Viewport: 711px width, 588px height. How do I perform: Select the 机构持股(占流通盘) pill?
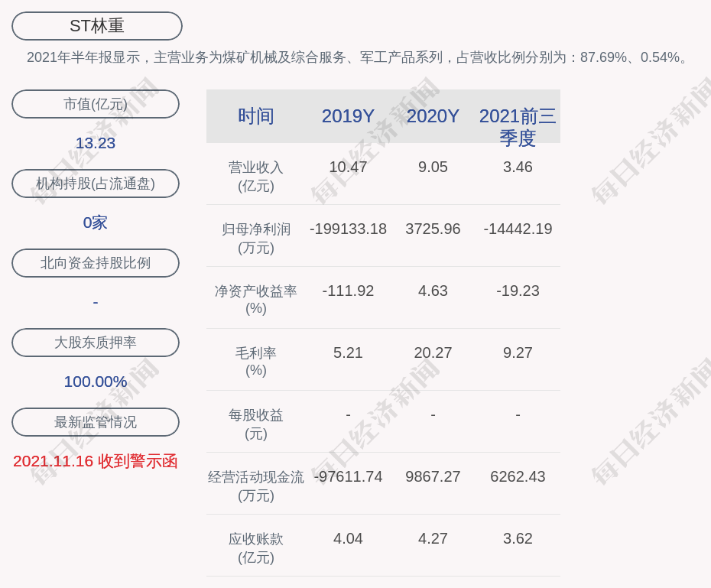point(96,184)
